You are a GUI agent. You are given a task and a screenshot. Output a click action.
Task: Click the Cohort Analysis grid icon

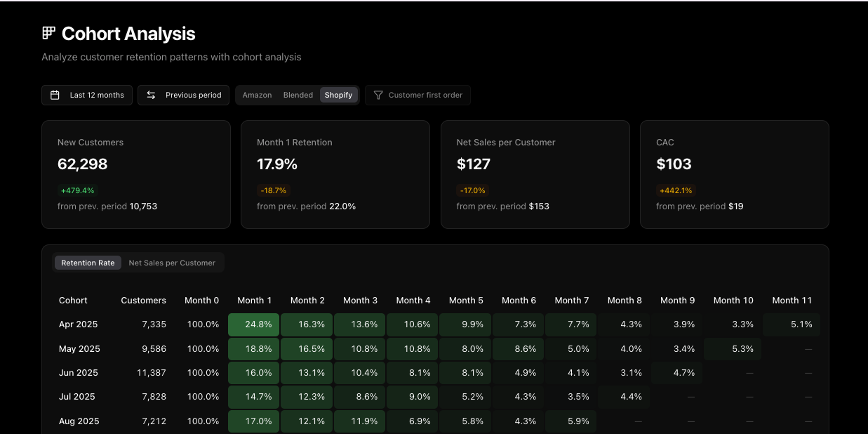(x=48, y=33)
